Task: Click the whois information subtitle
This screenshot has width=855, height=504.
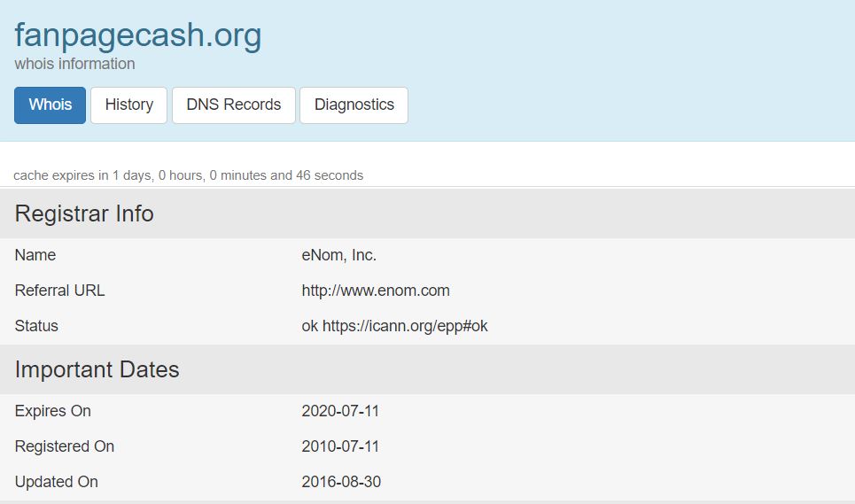Action: click(74, 64)
